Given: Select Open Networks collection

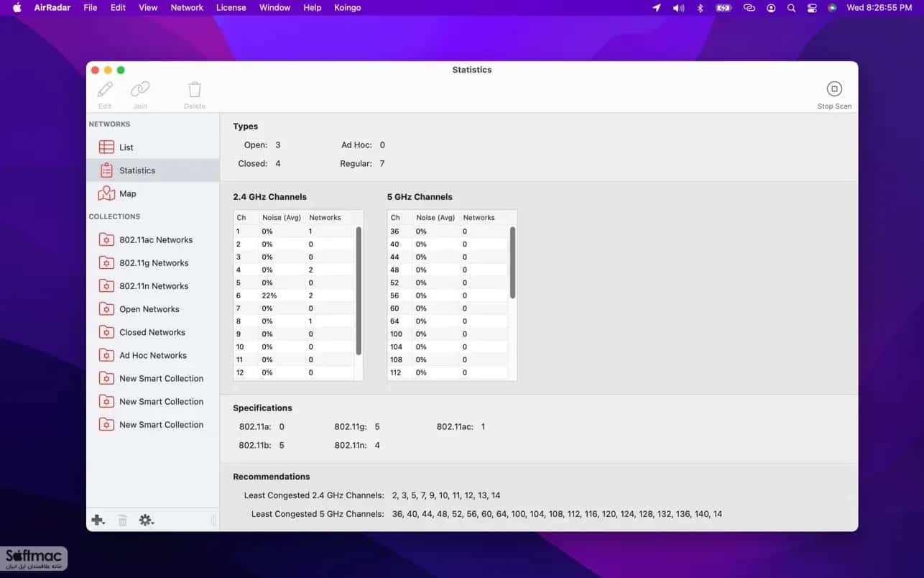Looking at the screenshot, I should (x=152, y=309).
